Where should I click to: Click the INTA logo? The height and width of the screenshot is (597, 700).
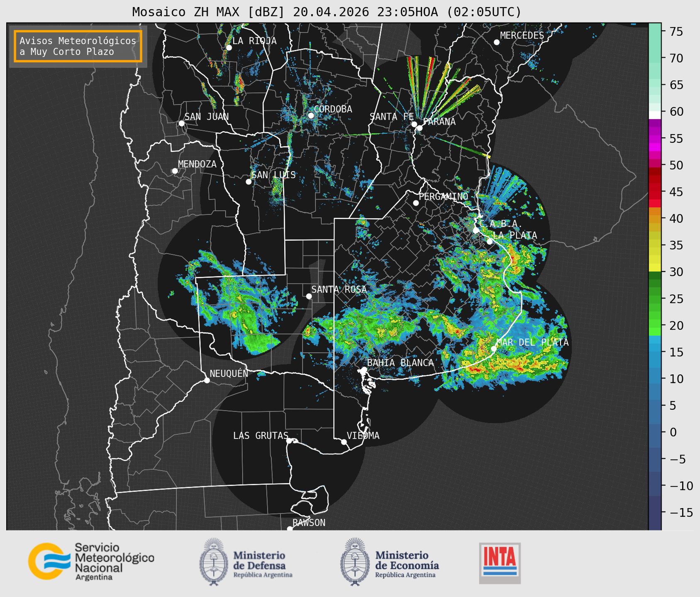point(500,563)
